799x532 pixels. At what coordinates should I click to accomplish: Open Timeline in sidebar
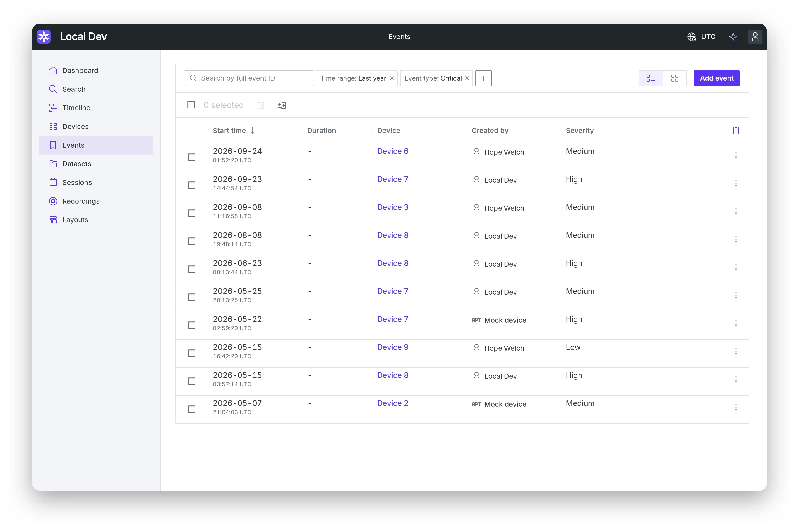(x=96, y=108)
